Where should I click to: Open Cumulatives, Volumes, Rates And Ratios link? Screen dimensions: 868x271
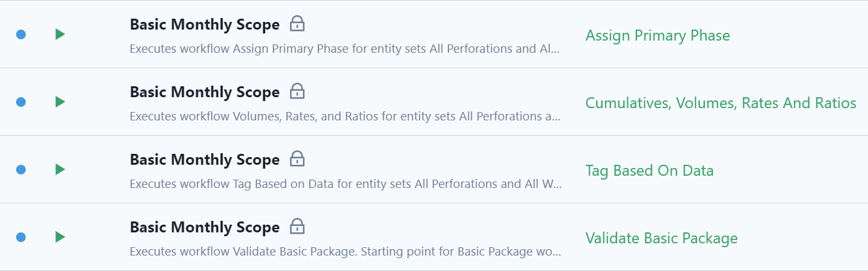pyautogui.click(x=721, y=103)
